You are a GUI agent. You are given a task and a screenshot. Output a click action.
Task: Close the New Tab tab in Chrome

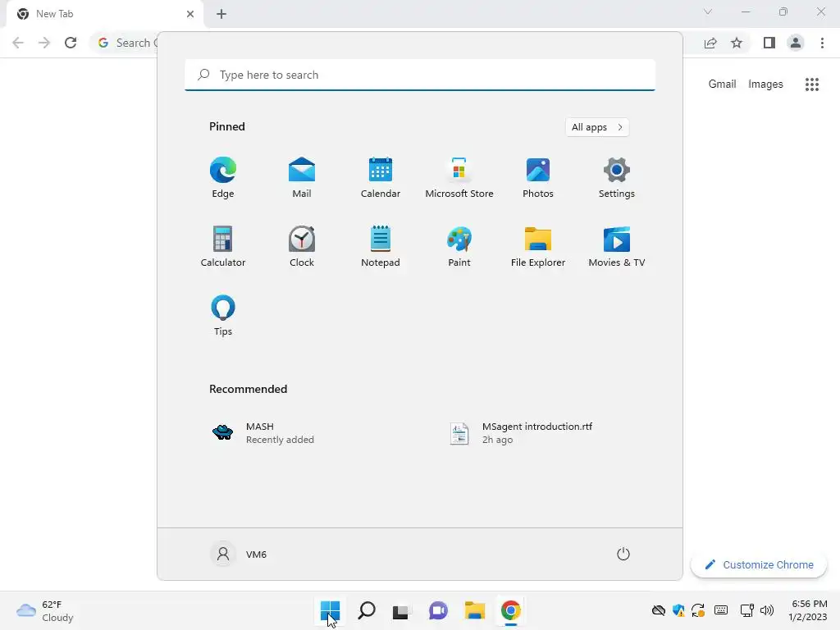click(190, 14)
